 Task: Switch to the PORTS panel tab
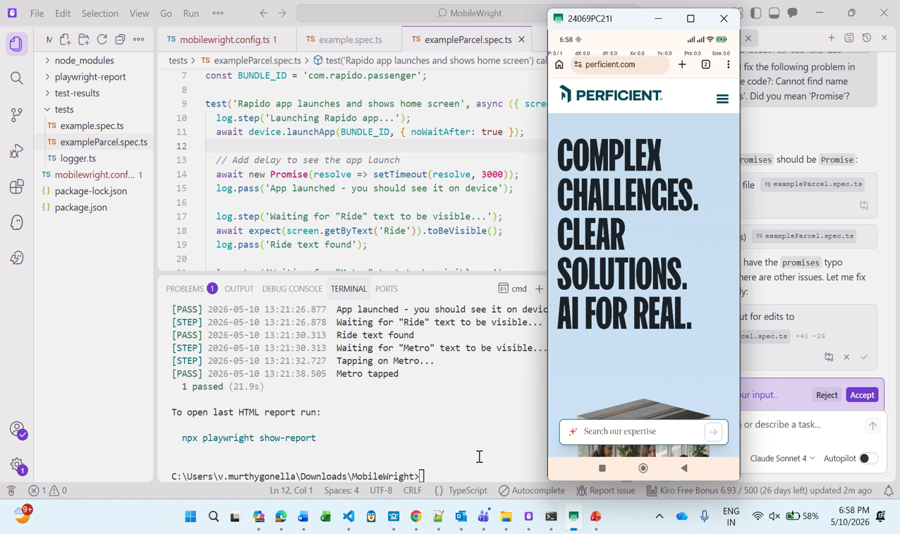coord(386,288)
